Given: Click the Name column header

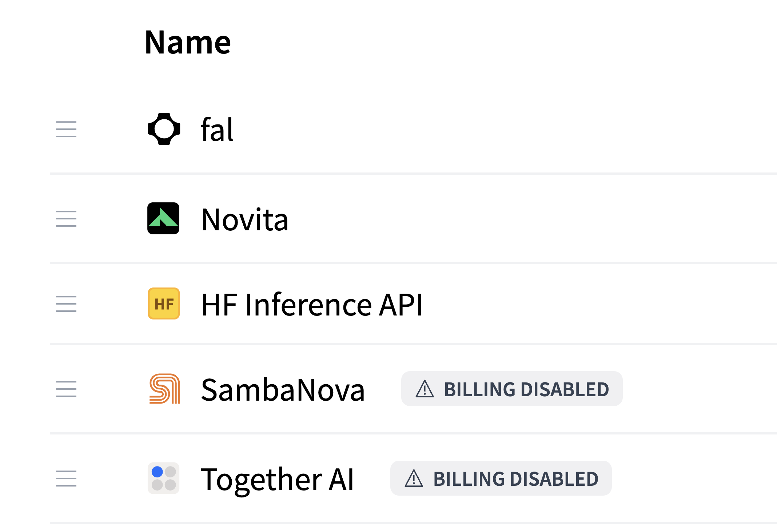Looking at the screenshot, I should pos(188,43).
